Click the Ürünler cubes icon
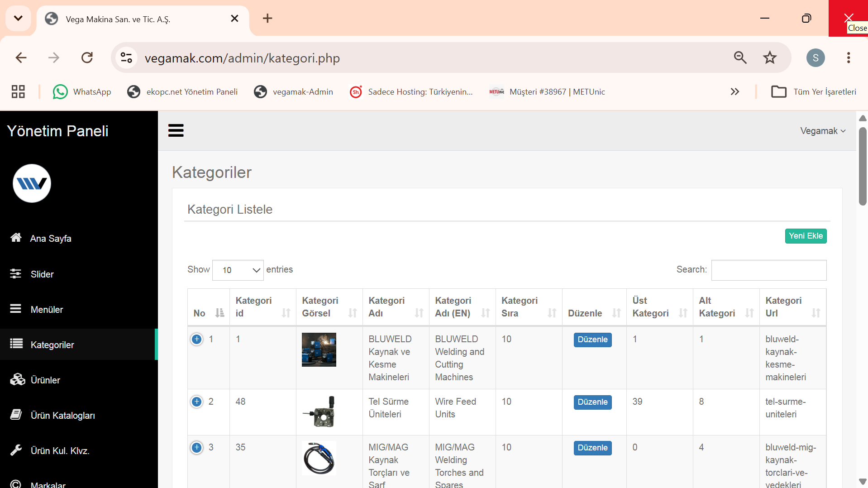This screenshot has width=868, height=488. click(x=18, y=379)
